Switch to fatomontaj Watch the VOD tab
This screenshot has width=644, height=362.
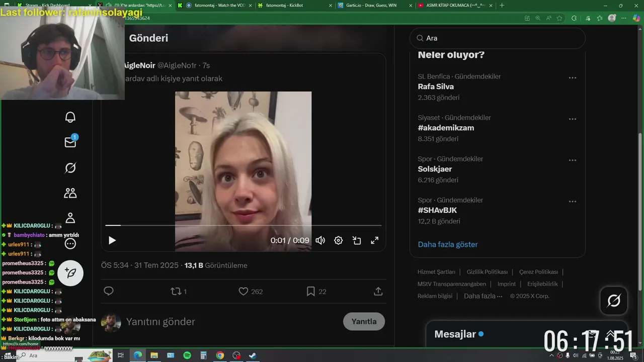[214, 6]
